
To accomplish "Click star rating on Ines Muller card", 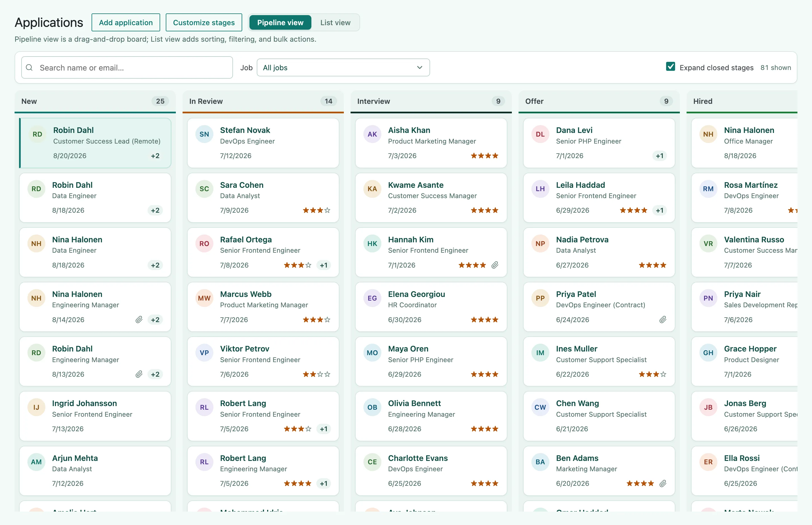I will click(652, 374).
